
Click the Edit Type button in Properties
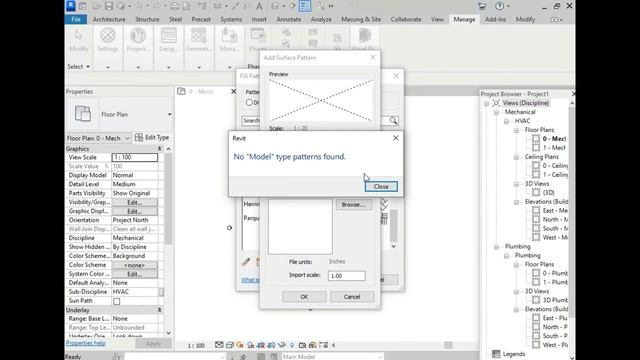click(x=152, y=138)
